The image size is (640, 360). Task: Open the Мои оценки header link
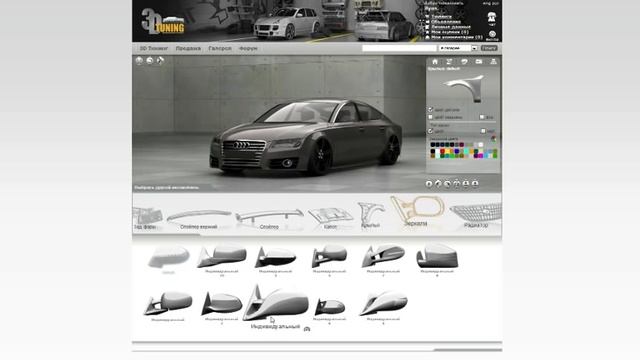450,32
